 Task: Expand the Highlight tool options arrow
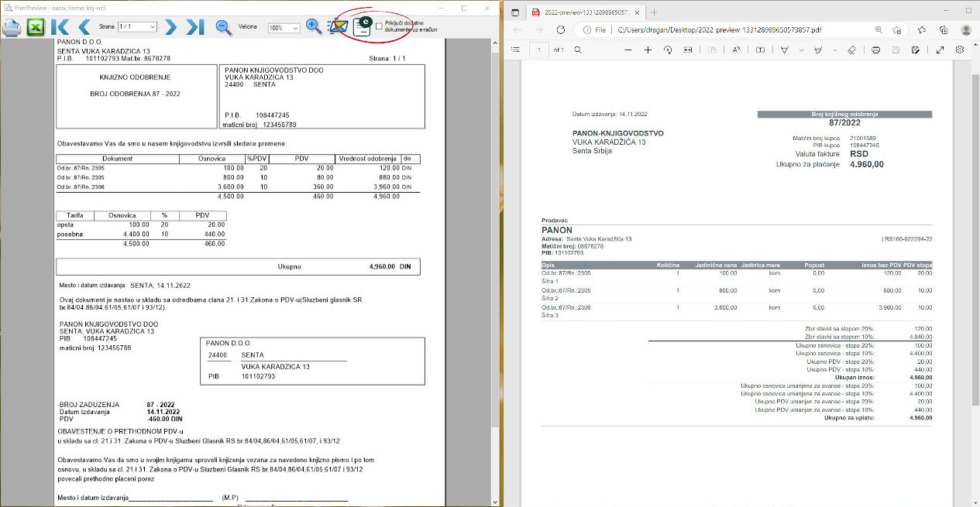click(x=834, y=50)
